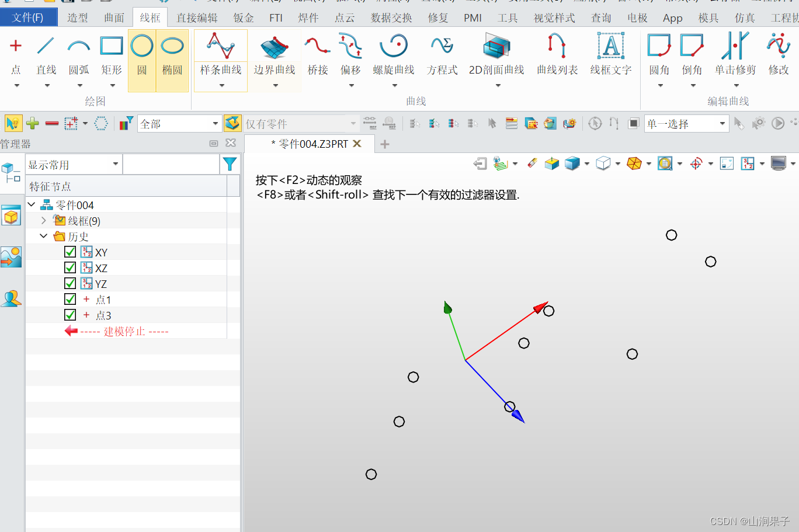Click the blue Z axis arrow in viewport

tap(519, 416)
